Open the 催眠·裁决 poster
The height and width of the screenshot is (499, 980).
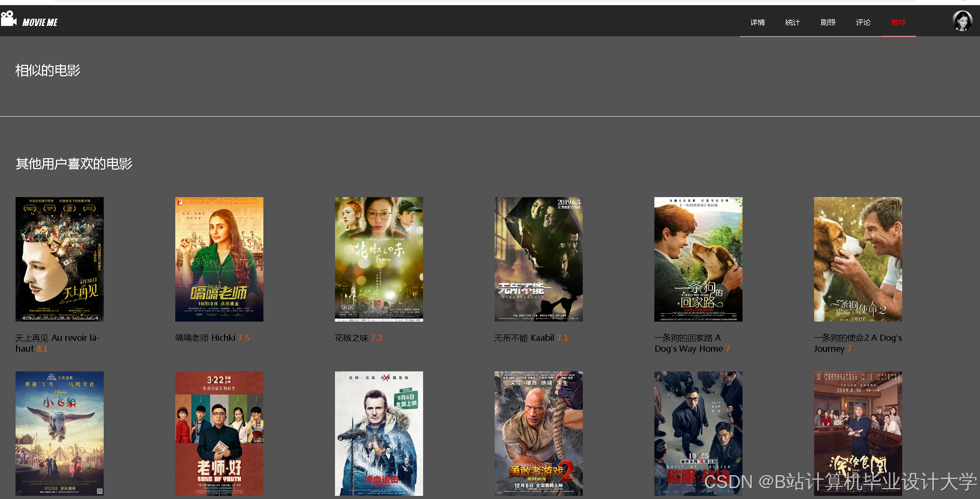698,434
